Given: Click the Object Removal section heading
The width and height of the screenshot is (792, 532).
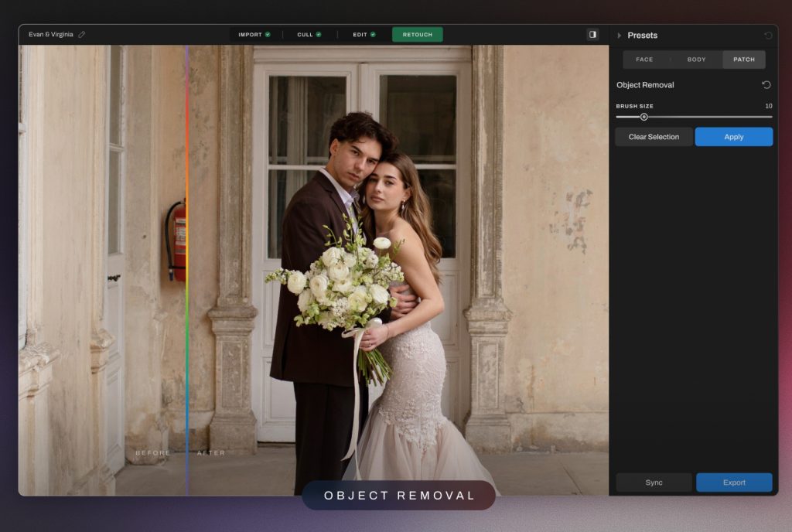Looking at the screenshot, I should point(645,85).
